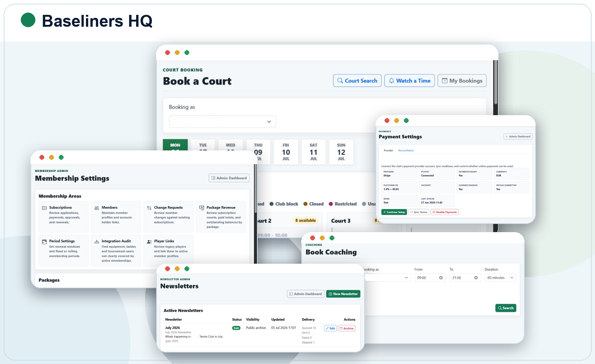Click the calendar icon on My Bookings
Image resolution: width=595 pixels, height=364 pixels.
click(x=444, y=81)
